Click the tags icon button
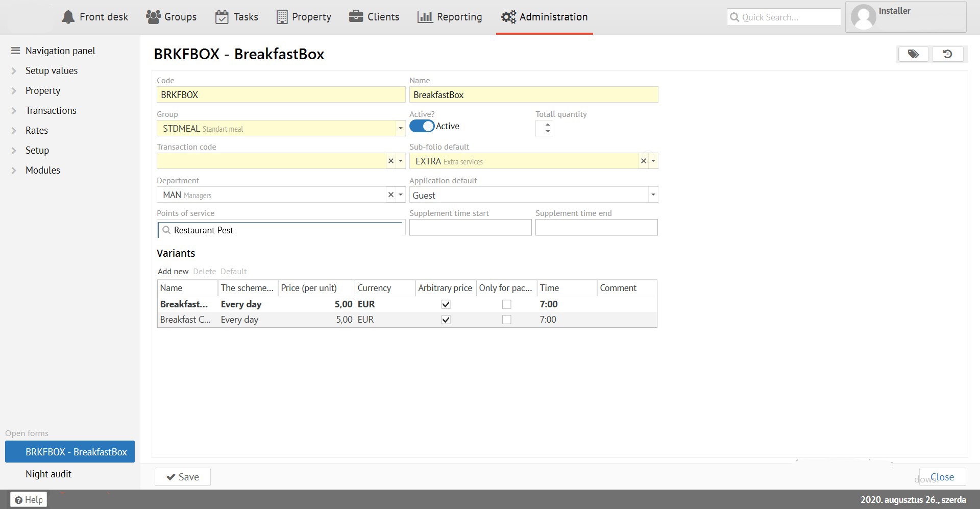This screenshot has height=509, width=980. point(913,54)
